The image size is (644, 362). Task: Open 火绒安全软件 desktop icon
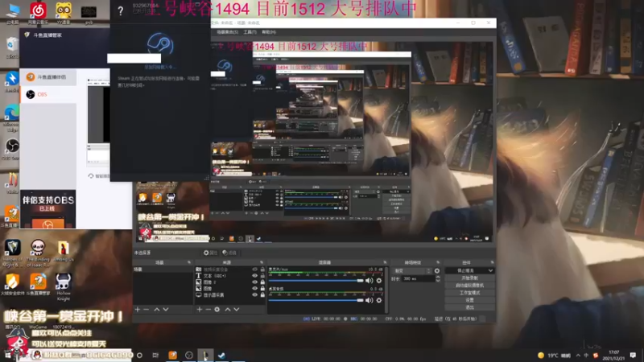point(12,285)
